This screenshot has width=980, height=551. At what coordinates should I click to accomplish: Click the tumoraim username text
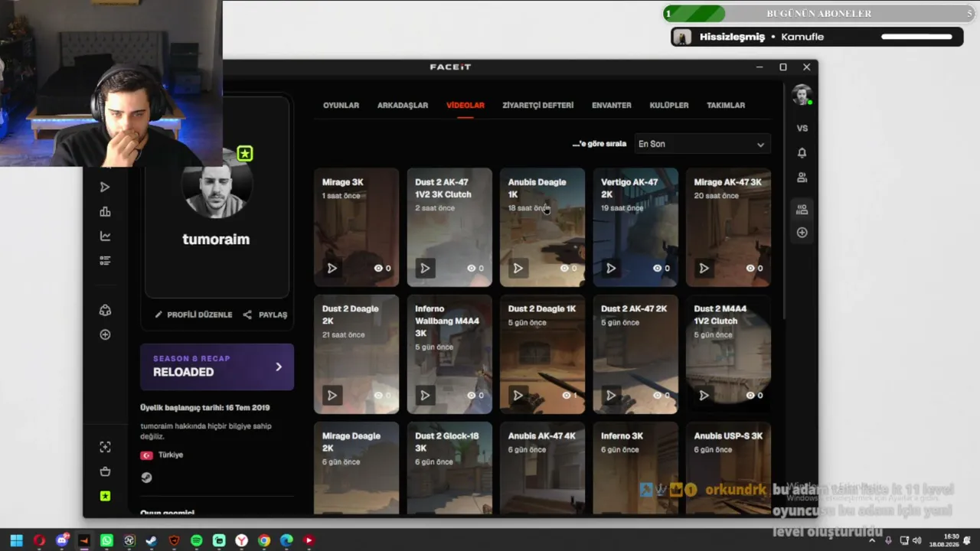point(216,240)
